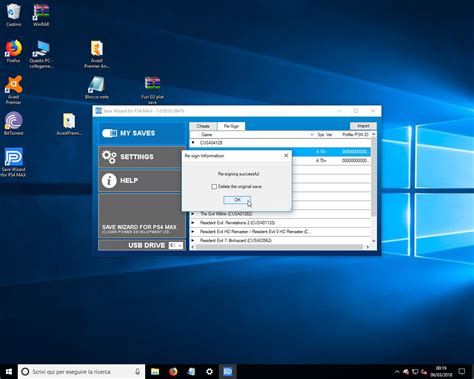Expand Resident Evil HD Remaster row
Viewport: 474px width, 379px height.
[x=193, y=232]
